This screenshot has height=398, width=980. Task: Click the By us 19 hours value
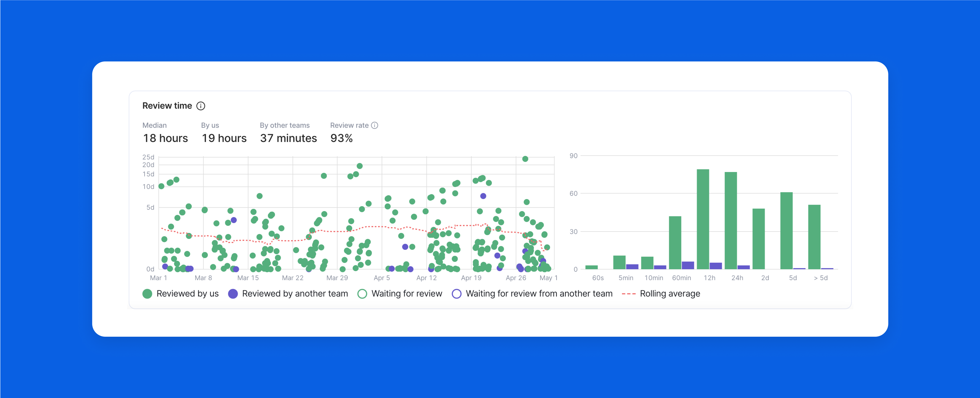pyautogui.click(x=224, y=138)
